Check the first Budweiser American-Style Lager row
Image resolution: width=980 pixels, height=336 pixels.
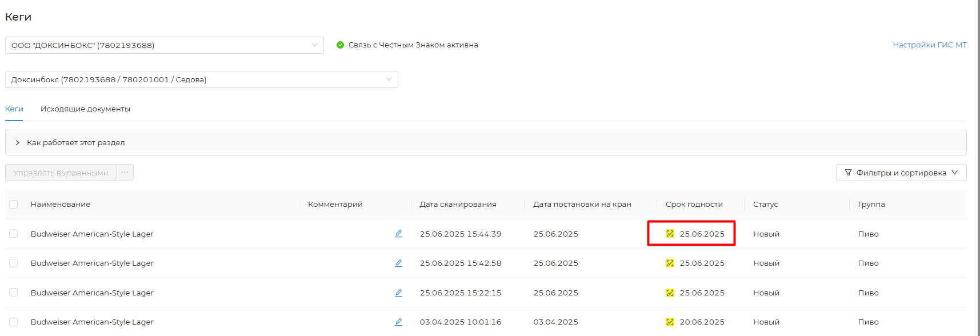tap(14, 234)
